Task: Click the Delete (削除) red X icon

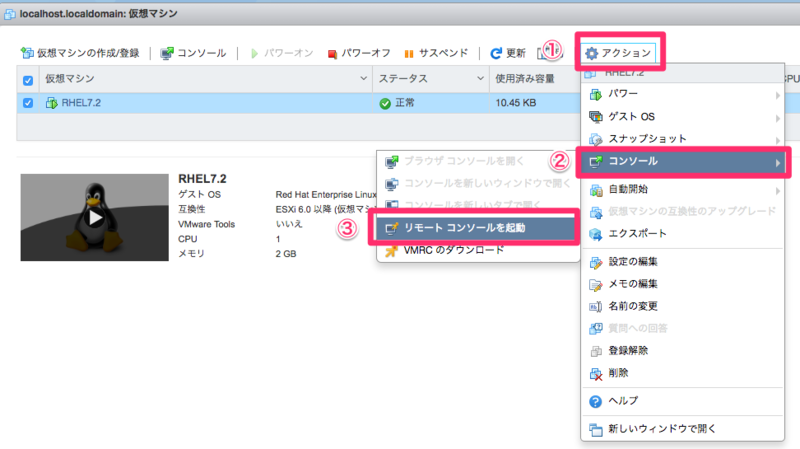Action: pos(595,374)
